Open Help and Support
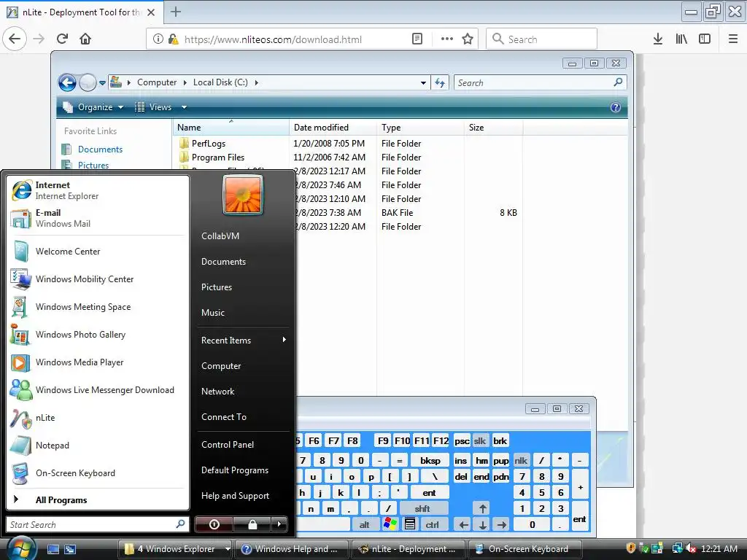This screenshot has width=747, height=560. coord(235,496)
